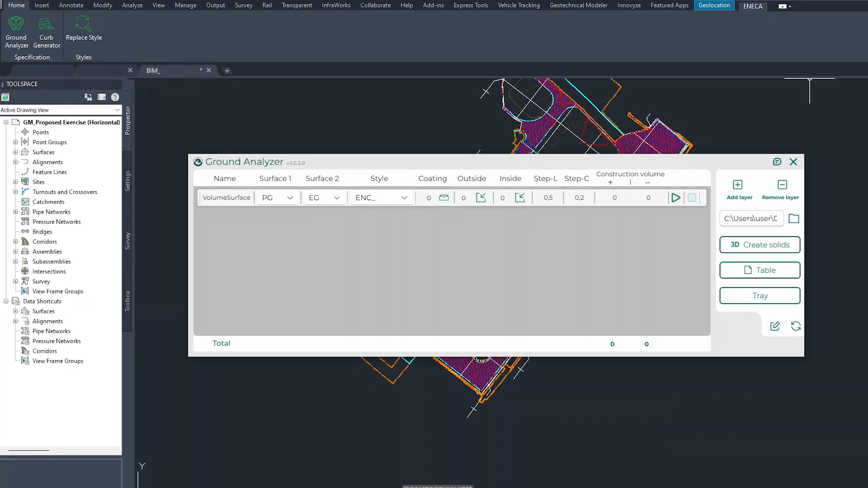868x488 pixels.
Task: Toggle the Coating pick icon on the layer row
Action: click(444, 197)
